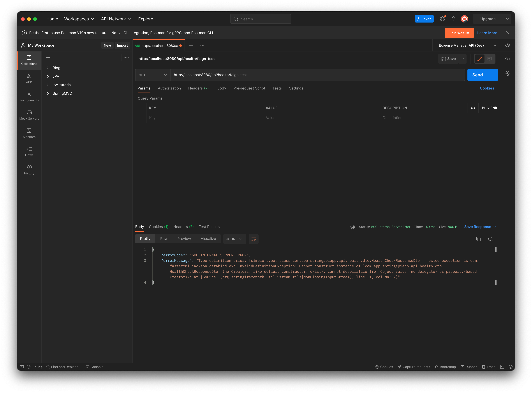Click the Key input cell
The width and height of the screenshot is (532, 393).
coord(205,118)
